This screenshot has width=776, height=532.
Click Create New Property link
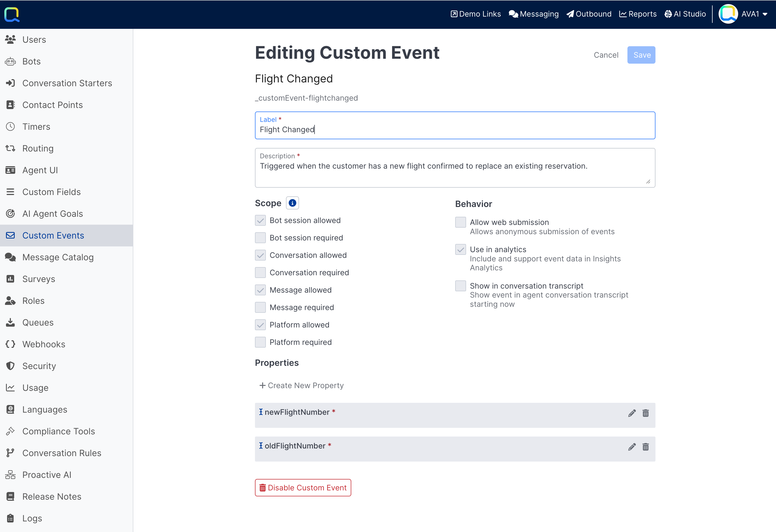point(301,385)
